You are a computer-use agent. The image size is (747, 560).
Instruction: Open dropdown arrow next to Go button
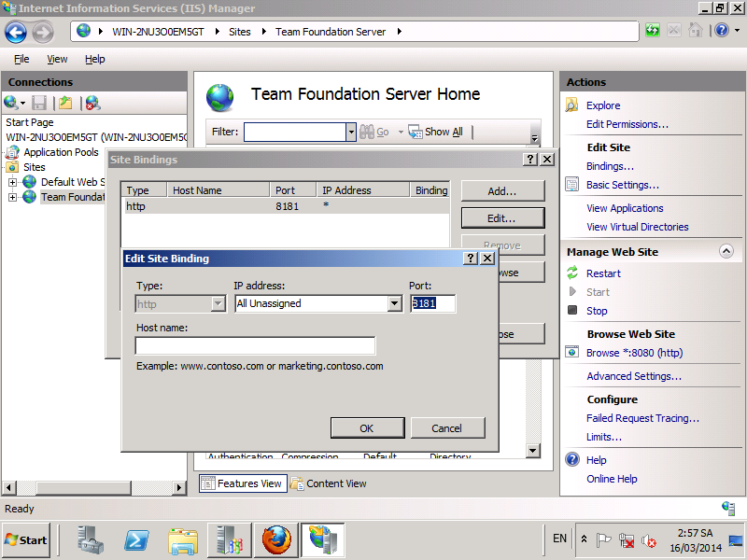(x=401, y=132)
